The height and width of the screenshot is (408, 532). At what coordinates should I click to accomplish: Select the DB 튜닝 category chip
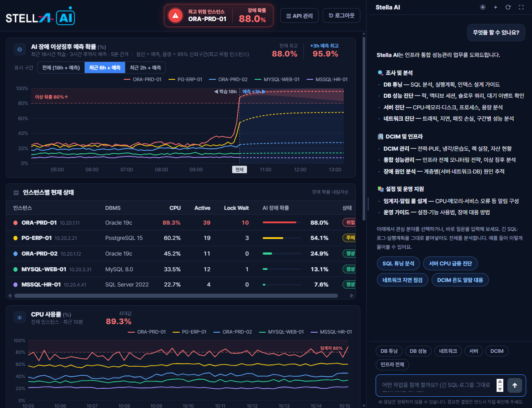[389, 351]
